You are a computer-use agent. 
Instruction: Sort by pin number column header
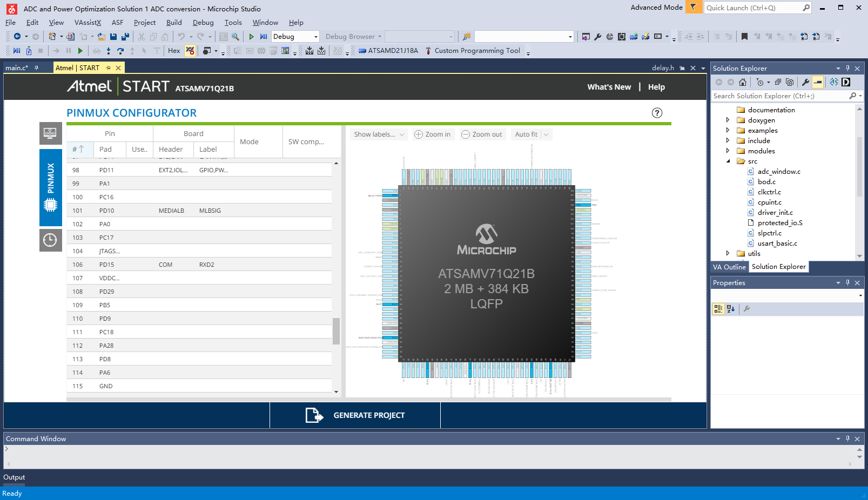coord(79,149)
